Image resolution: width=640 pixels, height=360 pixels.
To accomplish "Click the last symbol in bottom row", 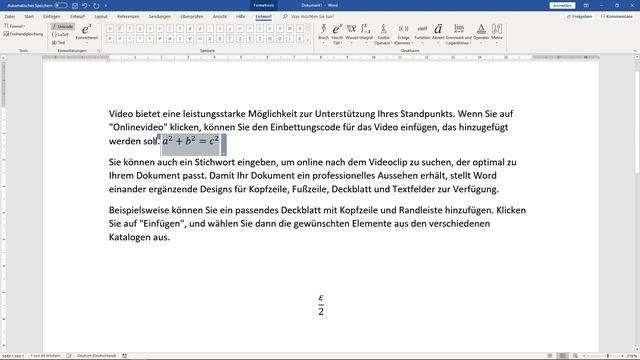I will tap(300, 39).
